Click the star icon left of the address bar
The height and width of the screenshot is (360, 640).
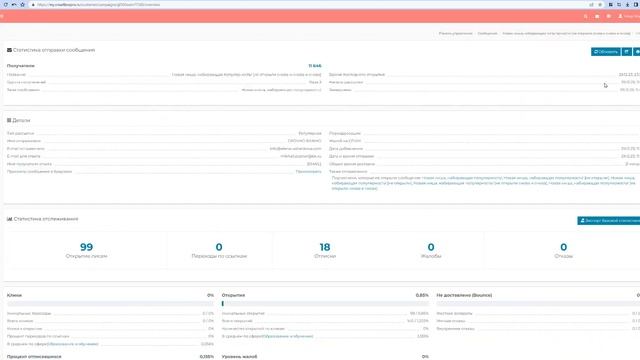22,4
